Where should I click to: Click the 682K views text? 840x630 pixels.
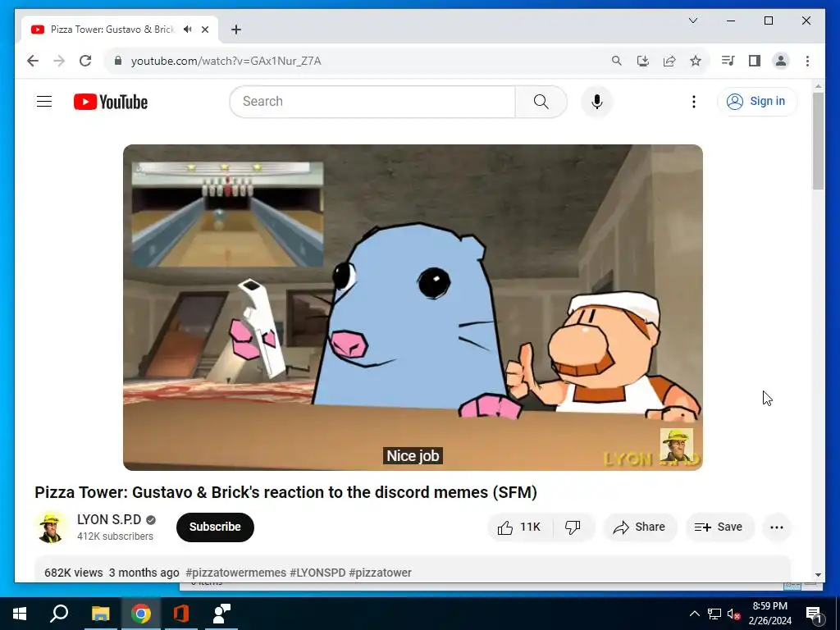73,573
